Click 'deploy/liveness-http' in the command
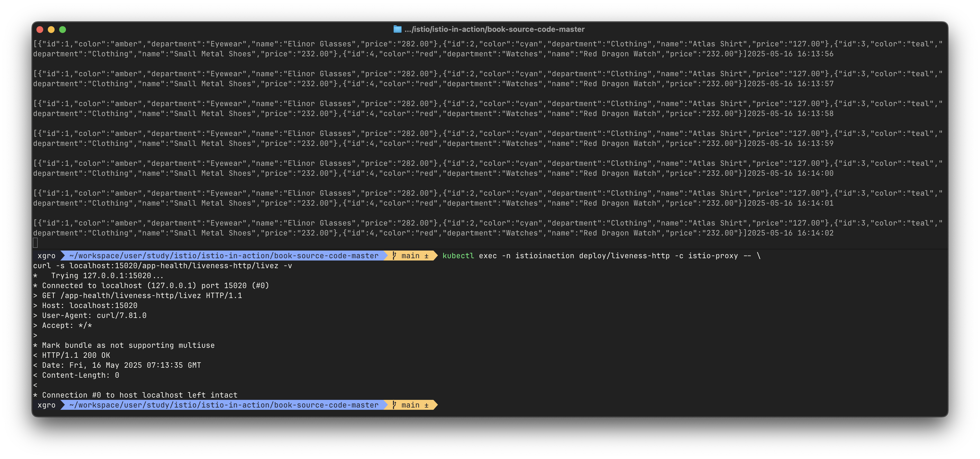 [624, 256]
